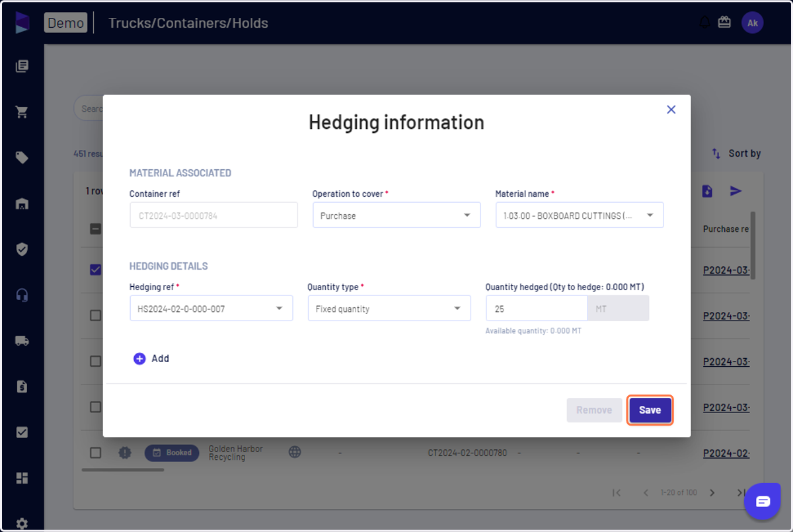Screen dimensions: 793x532
Task: Click the alert badge icon in Golden Harbor row
Action: coord(125,453)
